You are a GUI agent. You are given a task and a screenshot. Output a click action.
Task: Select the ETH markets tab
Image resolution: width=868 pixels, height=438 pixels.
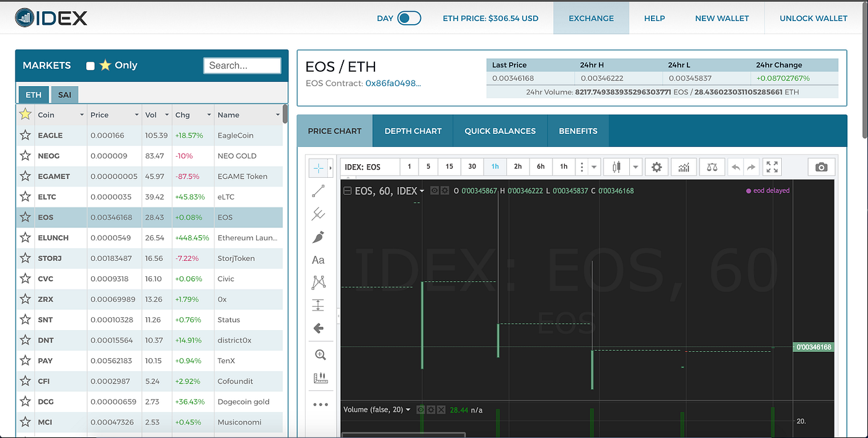(33, 95)
